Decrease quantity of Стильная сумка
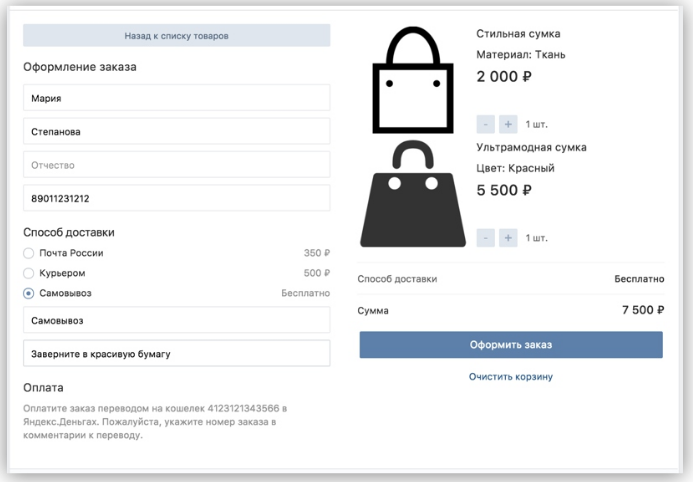693x482 pixels. 486,124
